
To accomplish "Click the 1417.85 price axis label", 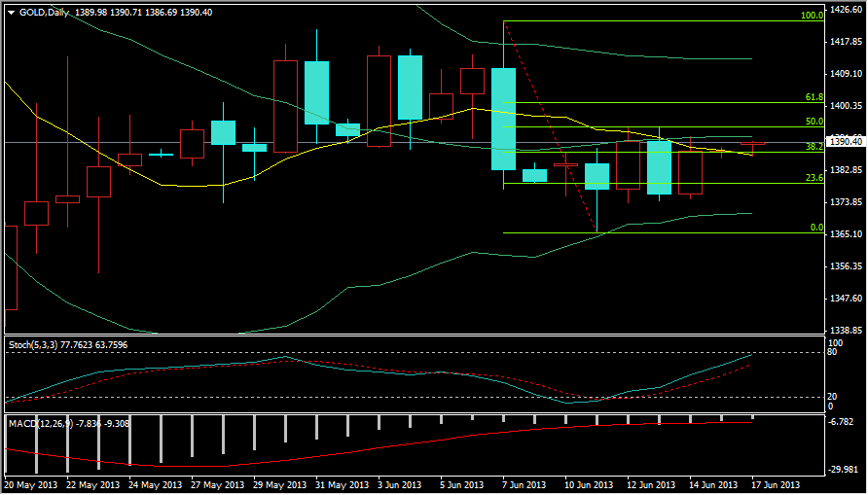I will click(x=845, y=42).
